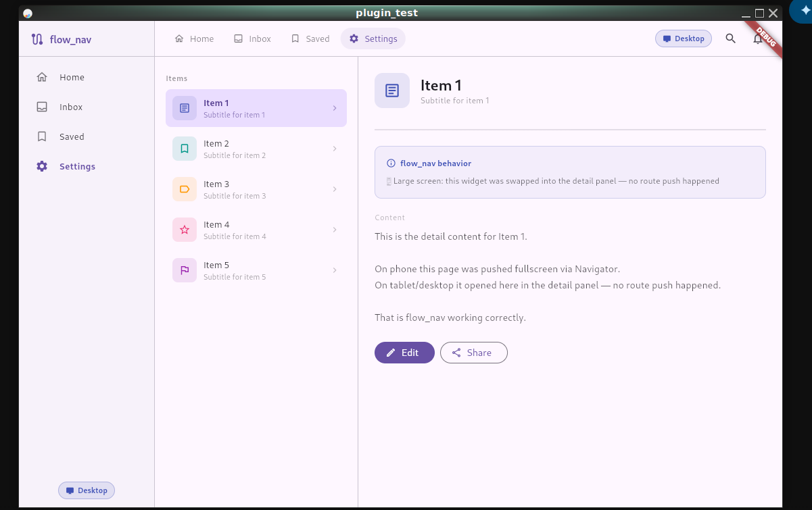Click the "flow_nav behavior" heading text
The image size is (812, 510).
pos(435,163)
